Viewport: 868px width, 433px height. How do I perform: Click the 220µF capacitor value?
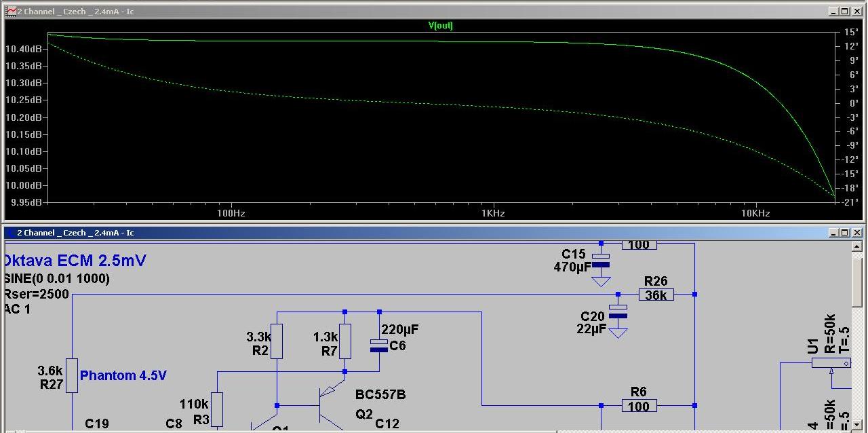click(x=400, y=330)
